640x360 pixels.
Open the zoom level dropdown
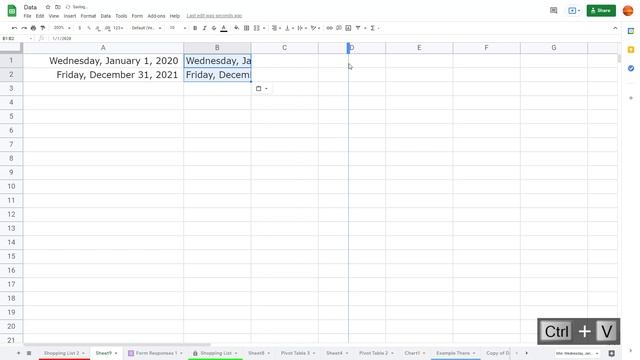62,28
